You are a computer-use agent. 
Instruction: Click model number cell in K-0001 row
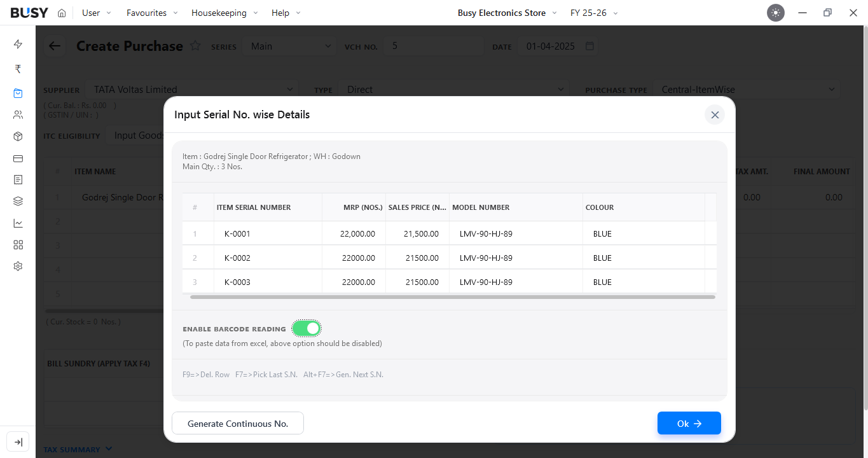click(516, 233)
